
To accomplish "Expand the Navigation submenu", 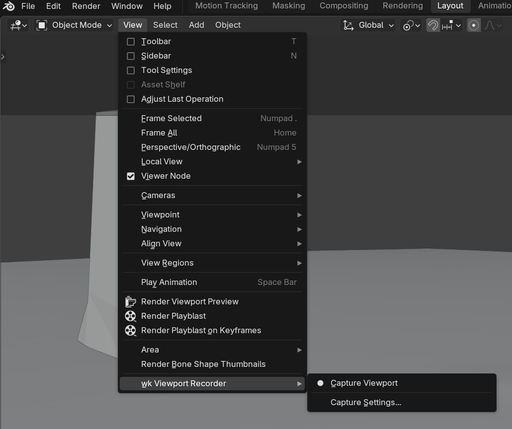I will pos(213,229).
